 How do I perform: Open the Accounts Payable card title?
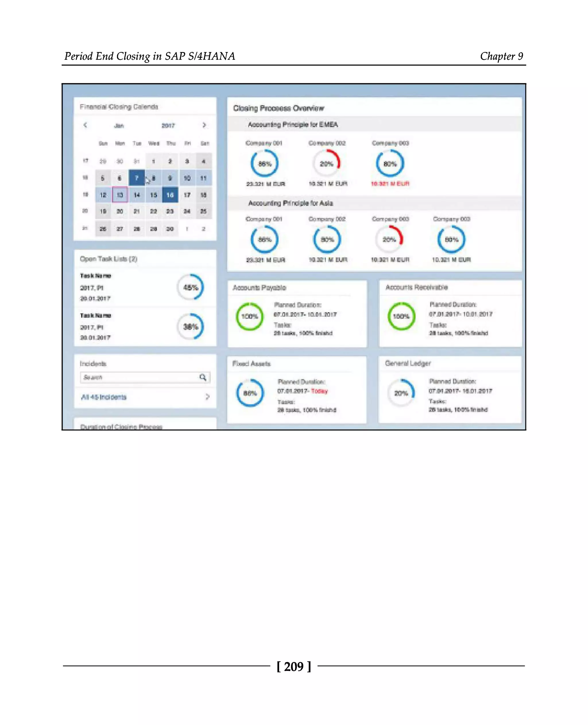point(259,287)
